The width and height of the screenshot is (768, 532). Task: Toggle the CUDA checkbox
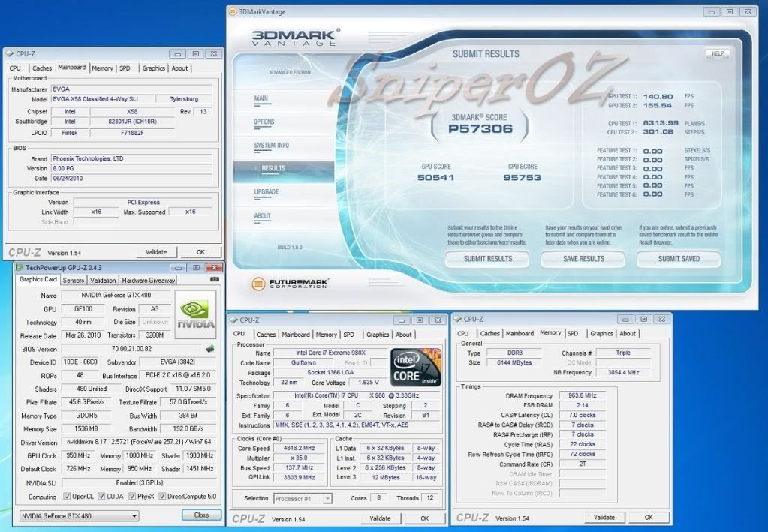tap(102, 497)
